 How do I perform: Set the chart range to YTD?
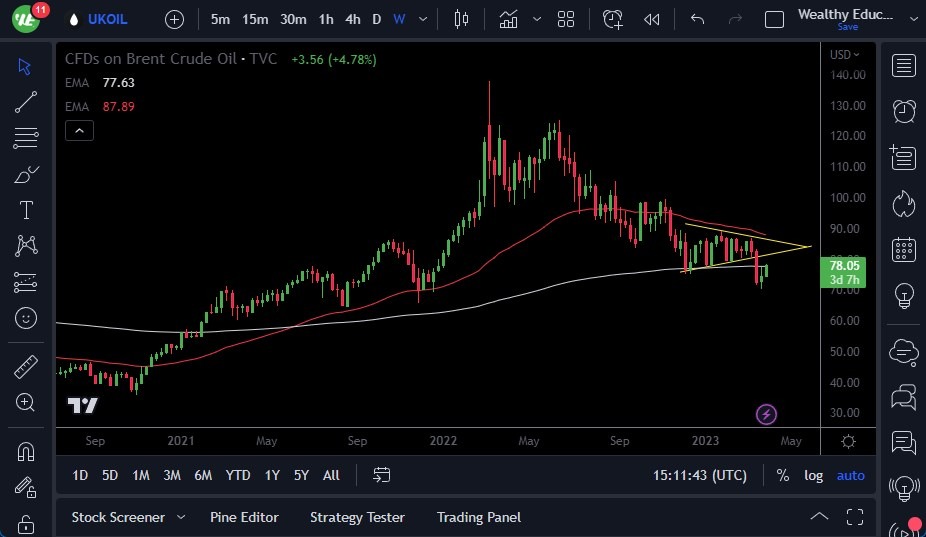coord(238,475)
